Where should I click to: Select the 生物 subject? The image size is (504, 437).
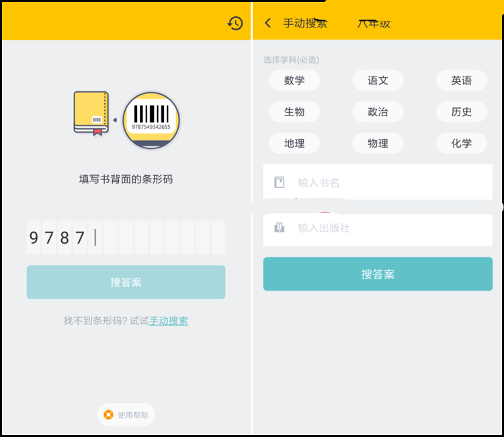[294, 111]
